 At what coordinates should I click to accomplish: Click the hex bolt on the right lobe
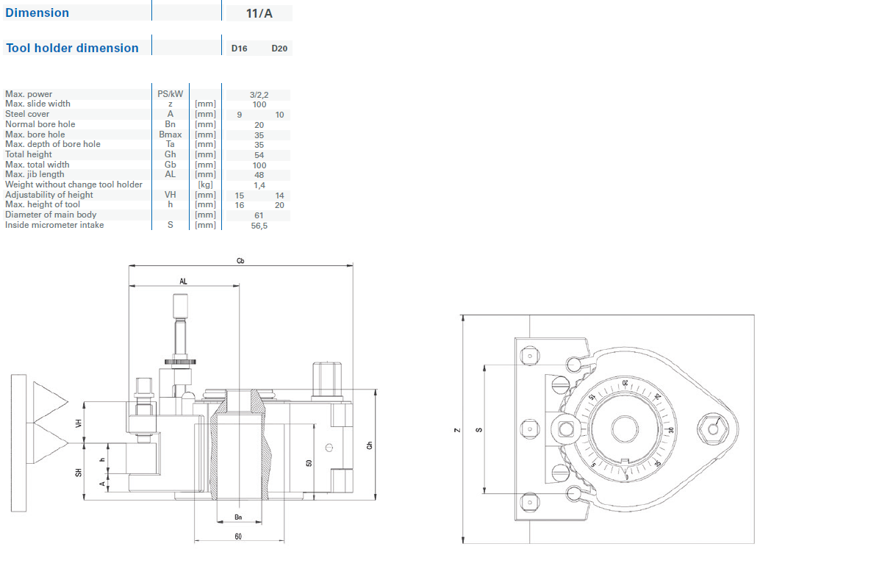[711, 428]
